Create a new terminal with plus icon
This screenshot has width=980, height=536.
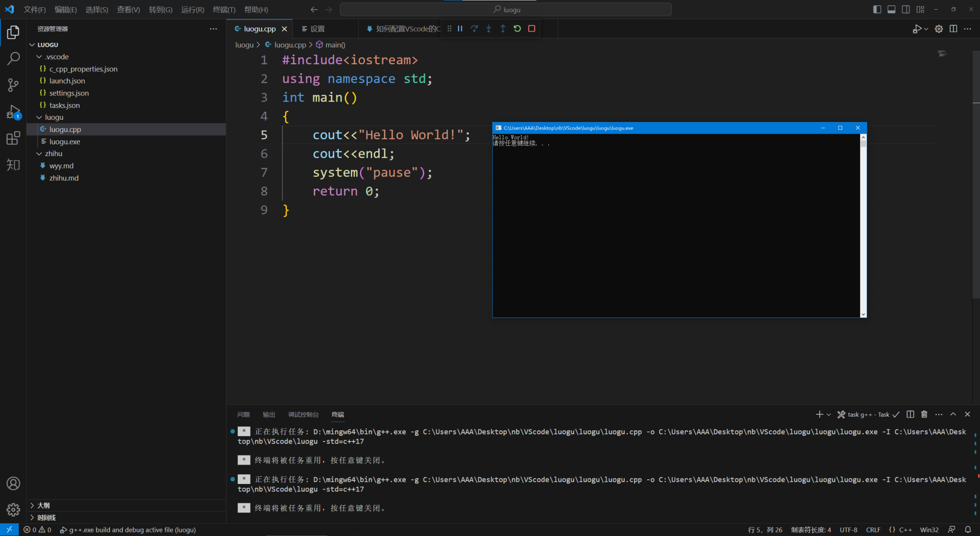(x=819, y=415)
